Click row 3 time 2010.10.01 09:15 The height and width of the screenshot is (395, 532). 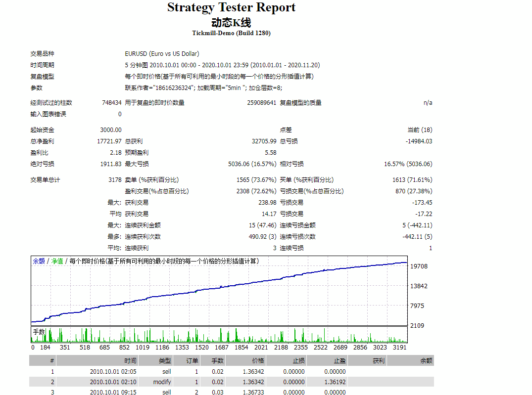[113, 393]
